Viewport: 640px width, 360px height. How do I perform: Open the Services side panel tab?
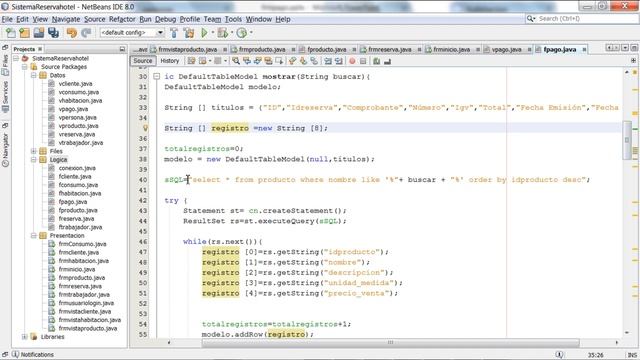click(x=5, y=97)
